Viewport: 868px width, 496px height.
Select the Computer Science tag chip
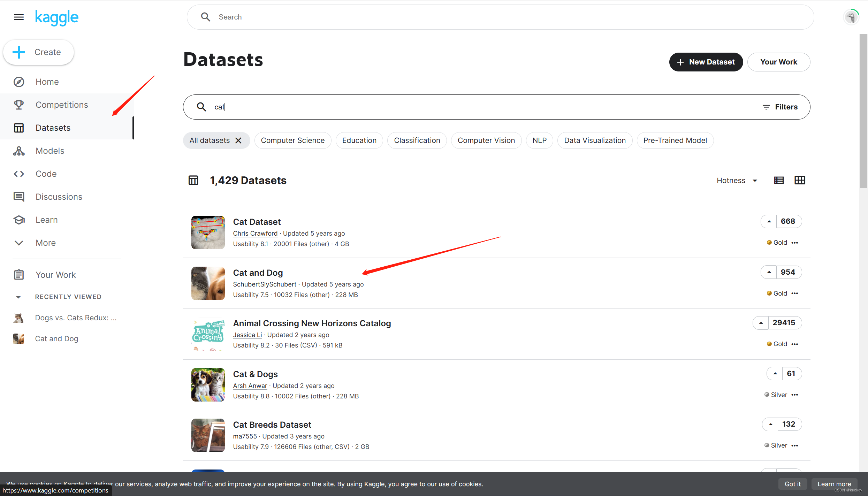[x=293, y=140]
